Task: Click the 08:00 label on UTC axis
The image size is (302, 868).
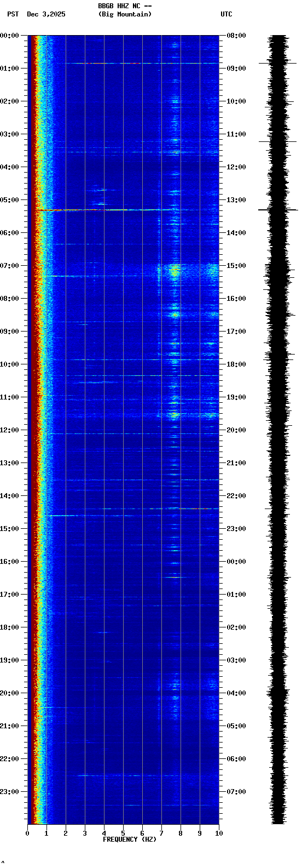Action: 236,36
